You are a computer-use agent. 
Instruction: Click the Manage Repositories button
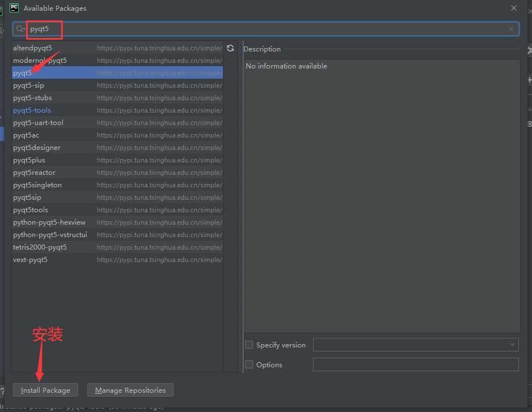pos(130,390)
